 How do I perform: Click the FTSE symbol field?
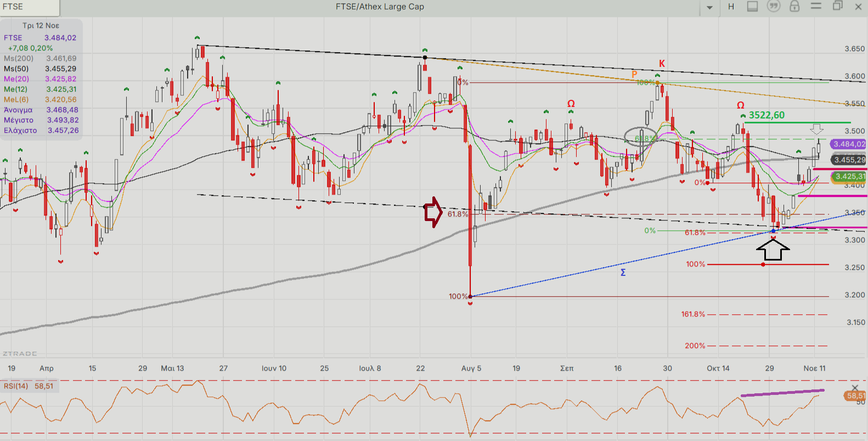[x=30, y=7]
